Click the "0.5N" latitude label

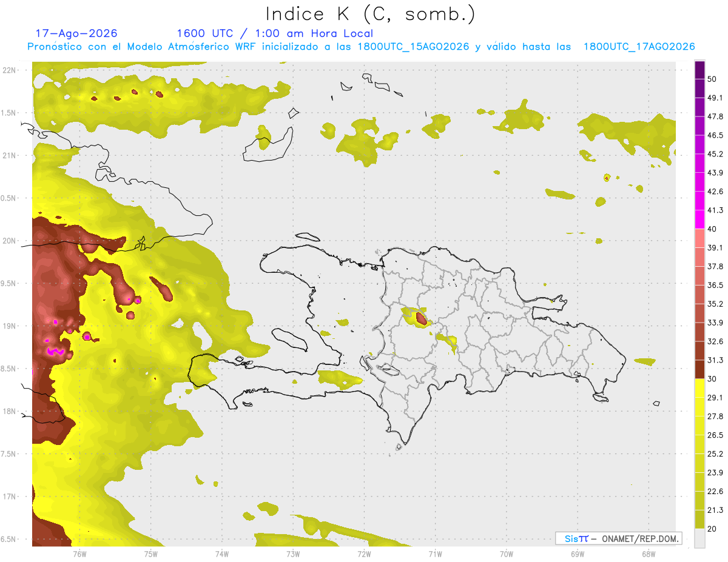tap(9, 198)
